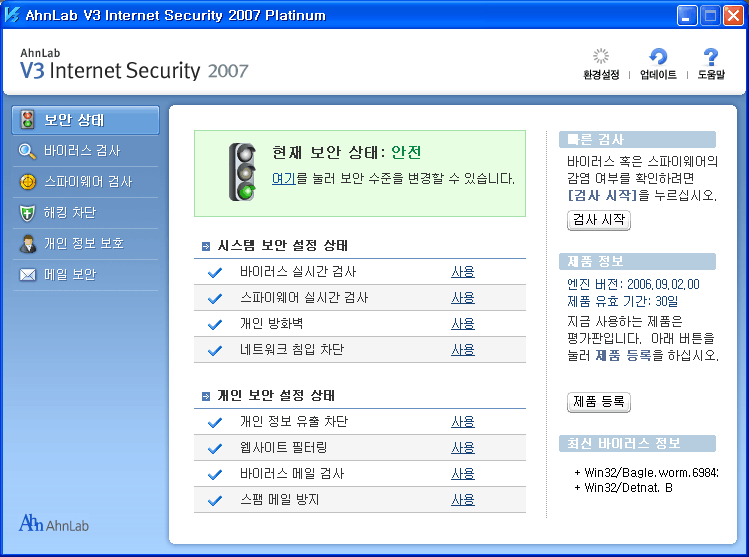Click checkmark beside 스팸 메일 방지
749x557 pixels.
tap(215, 500)
